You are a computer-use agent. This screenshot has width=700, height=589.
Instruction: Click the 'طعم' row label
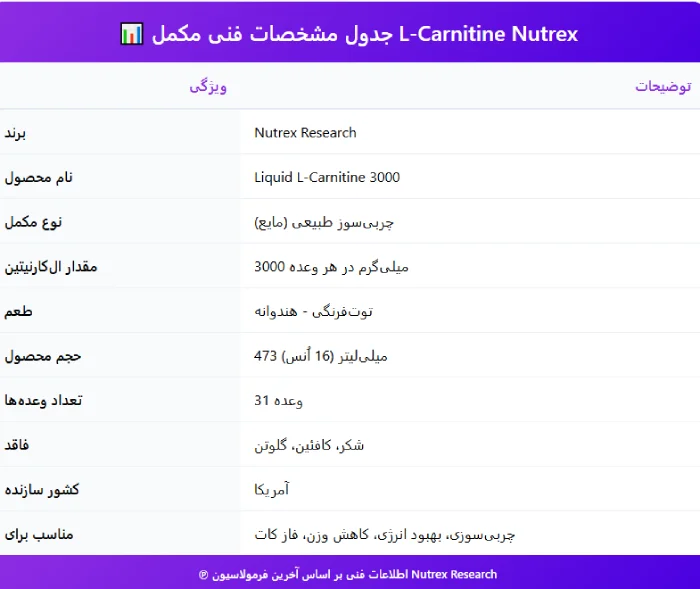click(x=18, y=311)
